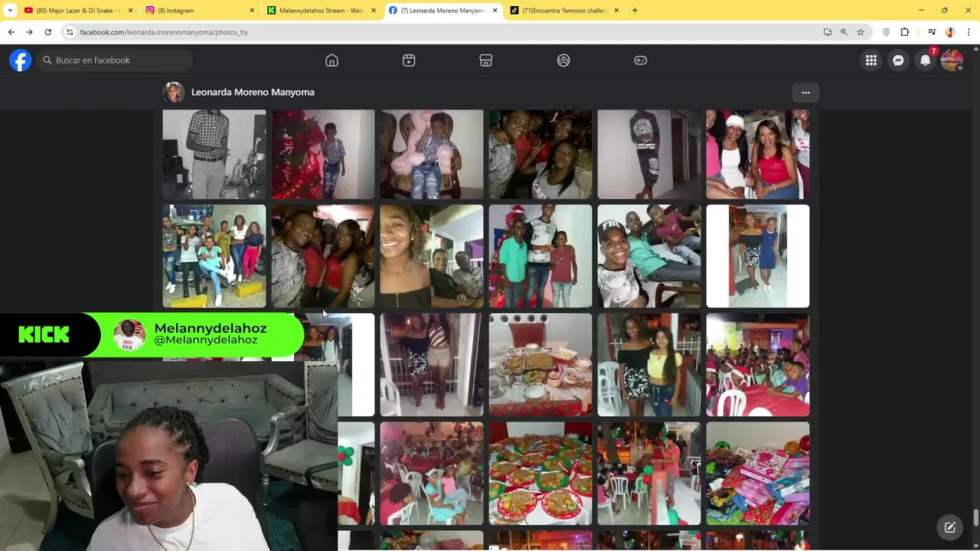Open the account menu from the profile picture
Image resolution: width=980 pixels, height=551 pixels.
(952, 60)
